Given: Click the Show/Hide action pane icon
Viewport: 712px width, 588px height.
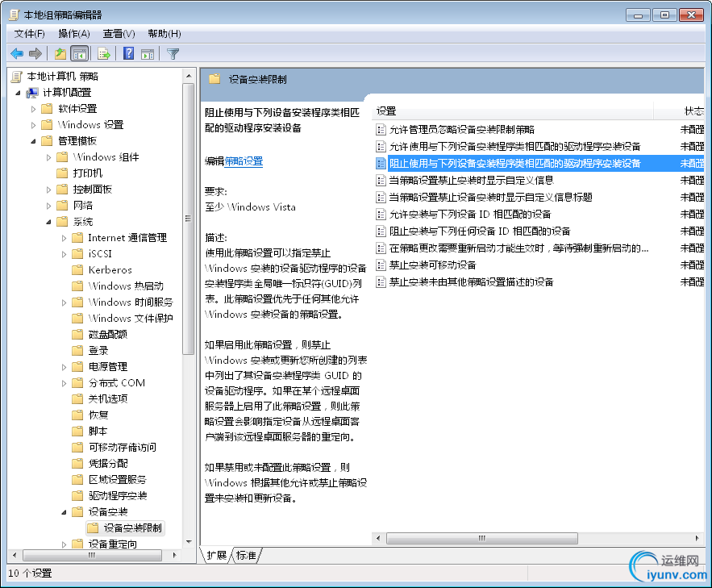Looking at the screenshot, I should click(148, 53).
